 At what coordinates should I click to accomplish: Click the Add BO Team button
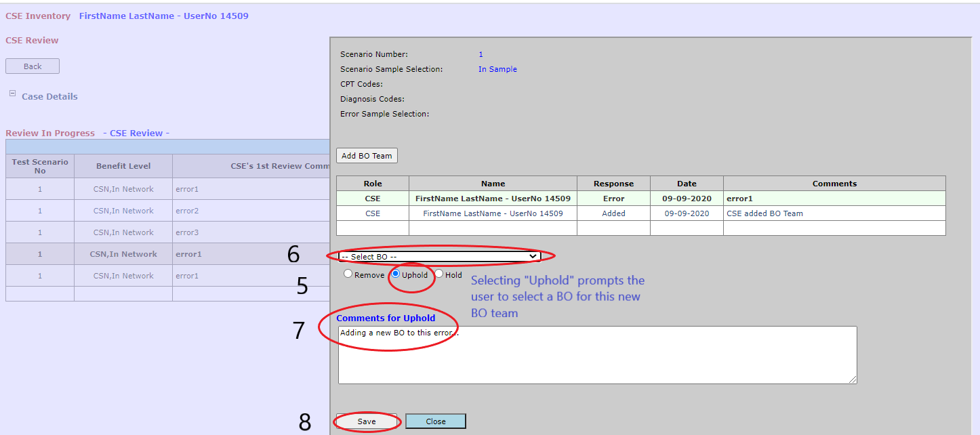[367, 156]
